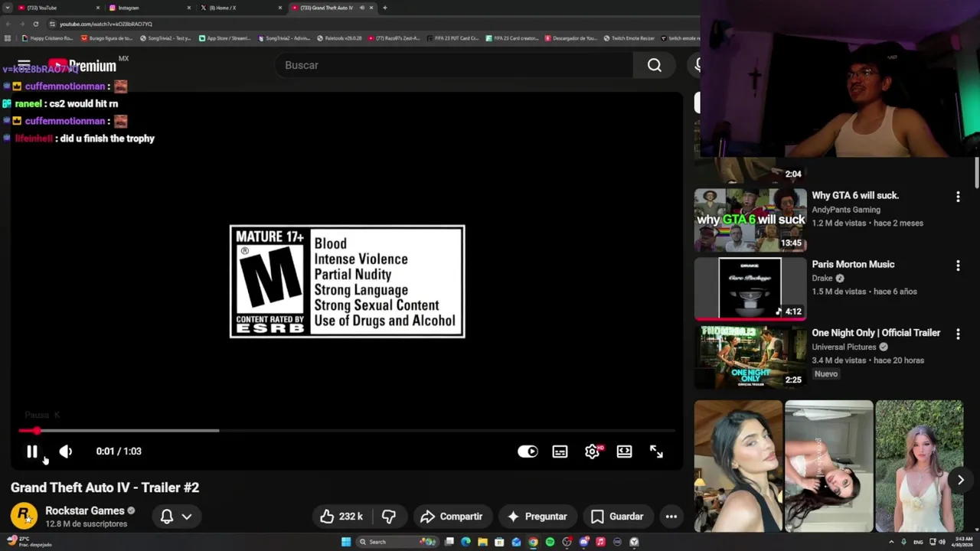Toggle the autoplay switch in player
Viewport: 980px width, 551px height.
[528, 452]
